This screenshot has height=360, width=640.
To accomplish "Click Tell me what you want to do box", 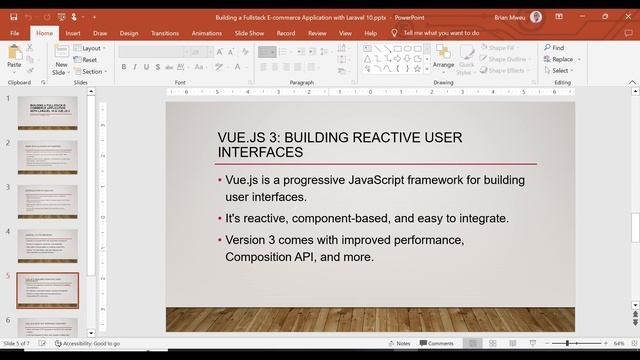I will (x=441, y=33).
